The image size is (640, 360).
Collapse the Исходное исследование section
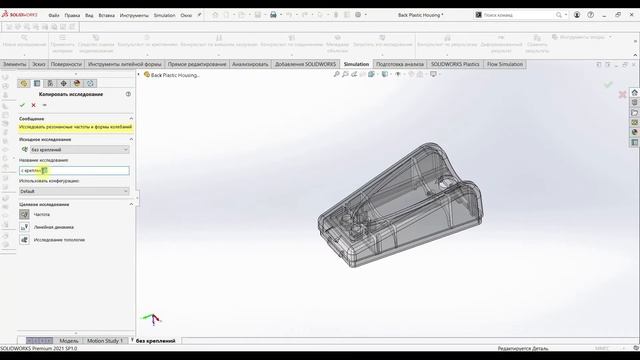click(x=131, y=139)
